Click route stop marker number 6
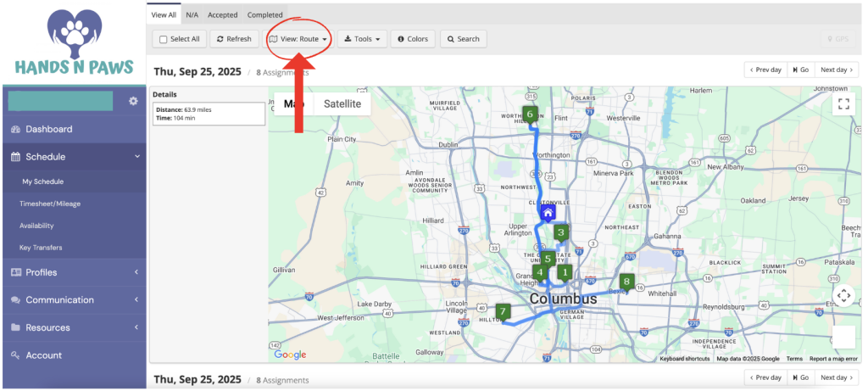Screen dimensions: 868x391 point(530,115)
